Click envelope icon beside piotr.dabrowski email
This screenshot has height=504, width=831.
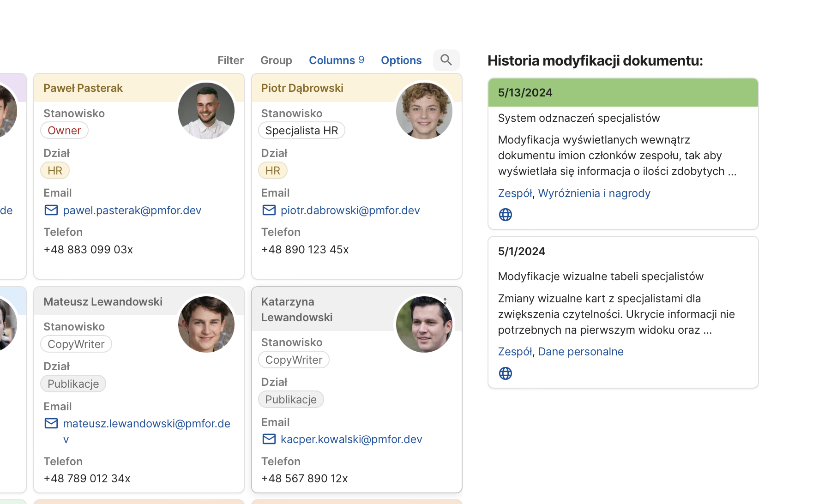pyautogui.click(x=269, y=210)
